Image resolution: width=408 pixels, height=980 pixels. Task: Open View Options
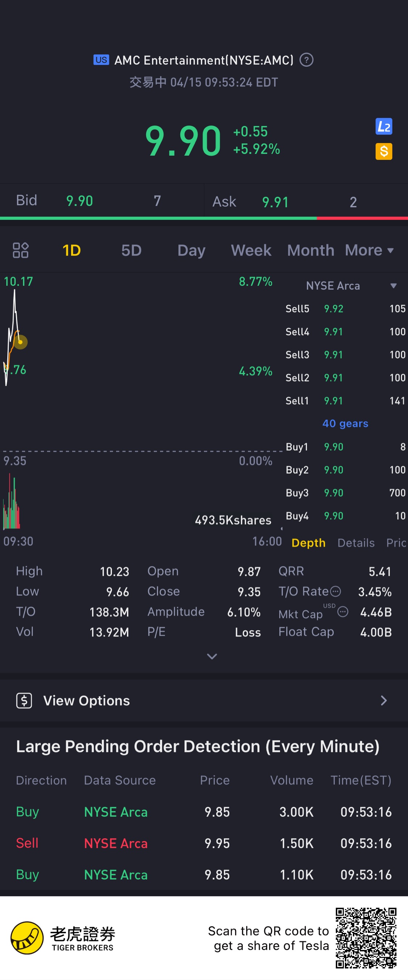(204, 700)
